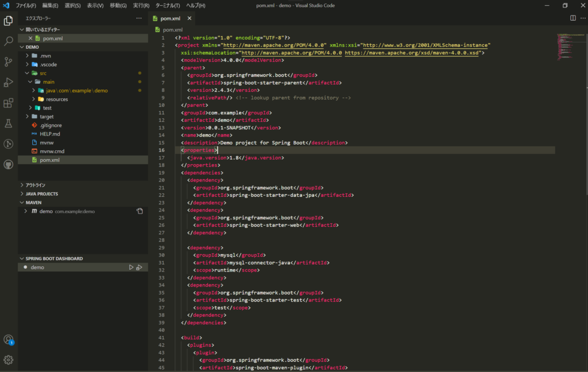Open the GitHub view in activity bar
Screen dimensions: 588x372
(8, 165)
